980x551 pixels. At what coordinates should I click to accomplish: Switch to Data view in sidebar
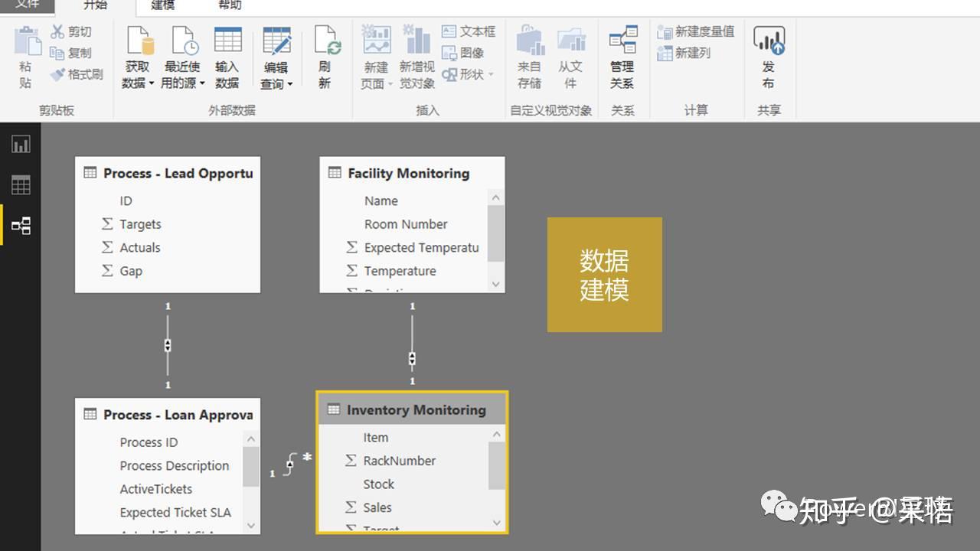pos(21,184)
